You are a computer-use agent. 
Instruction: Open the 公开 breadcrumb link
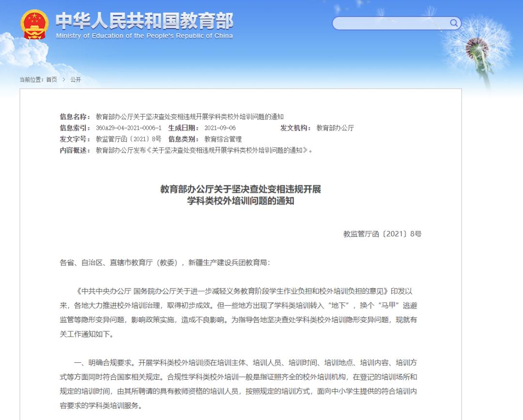point(76,79)
